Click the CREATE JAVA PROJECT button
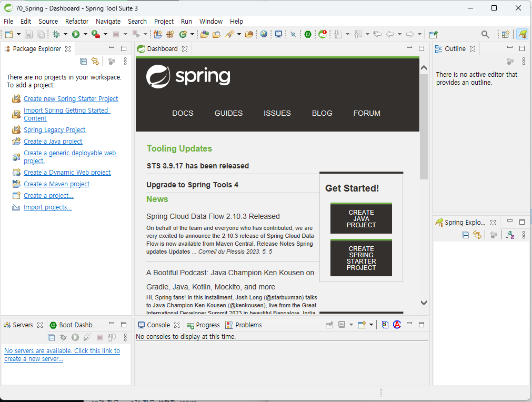 tap(361, 218)
